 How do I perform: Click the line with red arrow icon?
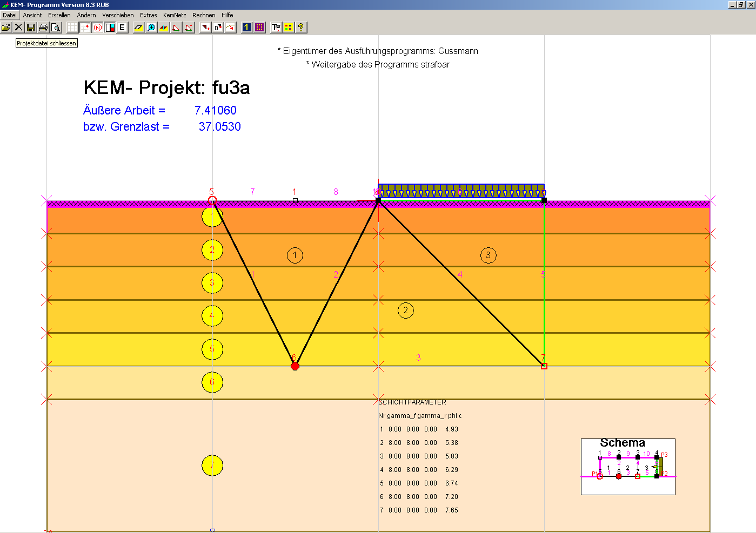(x=230, y=27)
